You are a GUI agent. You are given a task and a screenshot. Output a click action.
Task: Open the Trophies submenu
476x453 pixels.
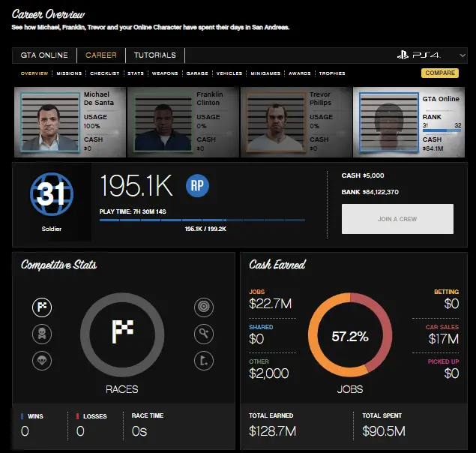[x=332, y=73]
